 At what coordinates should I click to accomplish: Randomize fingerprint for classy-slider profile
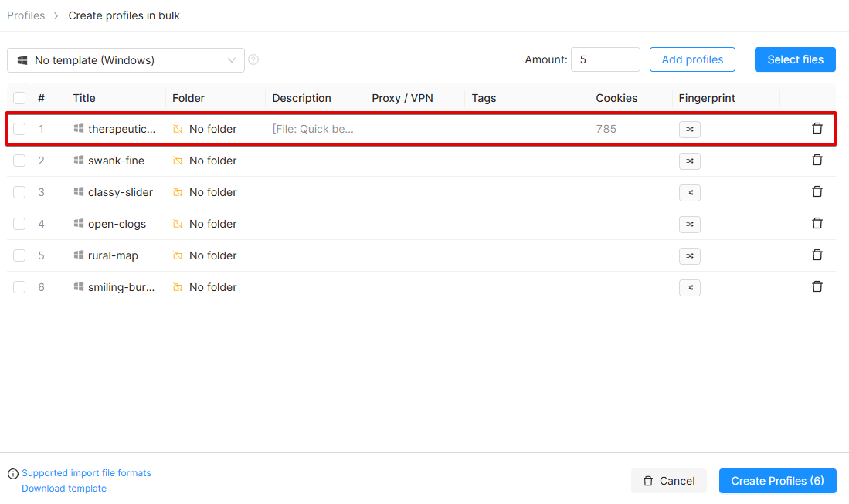pos(689,192)
